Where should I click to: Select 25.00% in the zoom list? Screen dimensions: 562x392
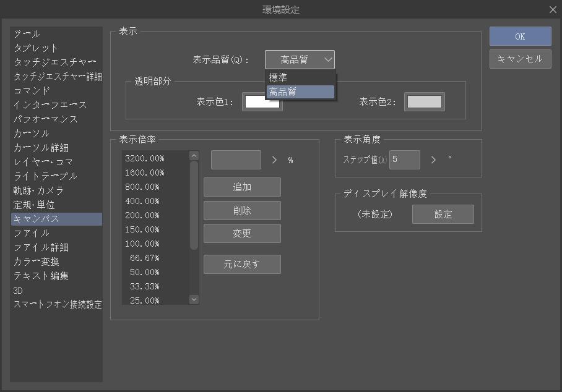[155, 300]
